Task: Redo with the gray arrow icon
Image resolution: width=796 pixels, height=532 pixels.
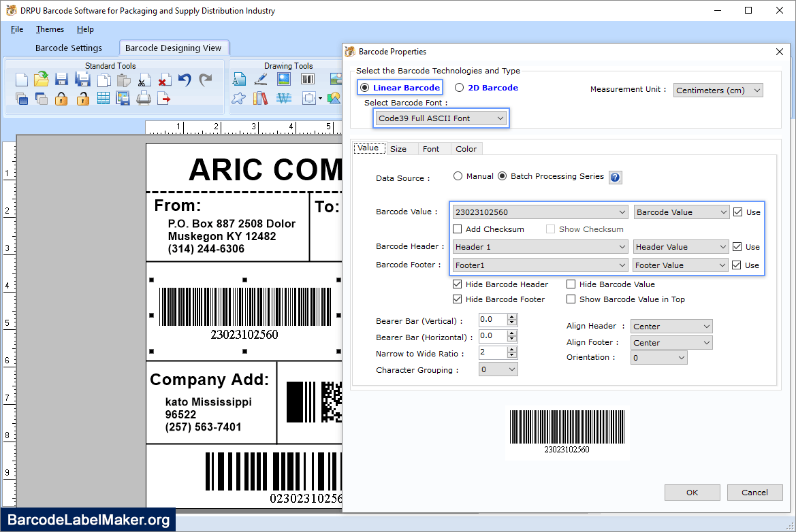Action: coord(205,80)
